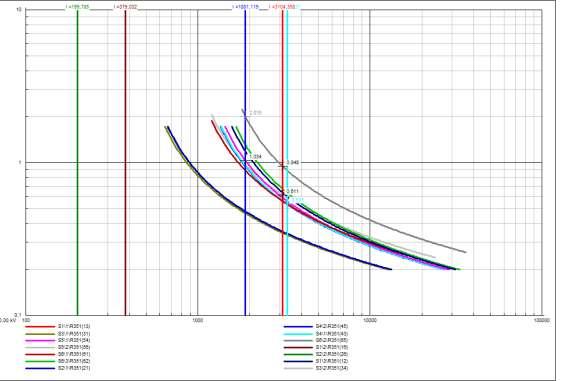The height and width of the screenshot is (381, 563).
Task: Click the green line's current label at top
Action: (78, 7)
